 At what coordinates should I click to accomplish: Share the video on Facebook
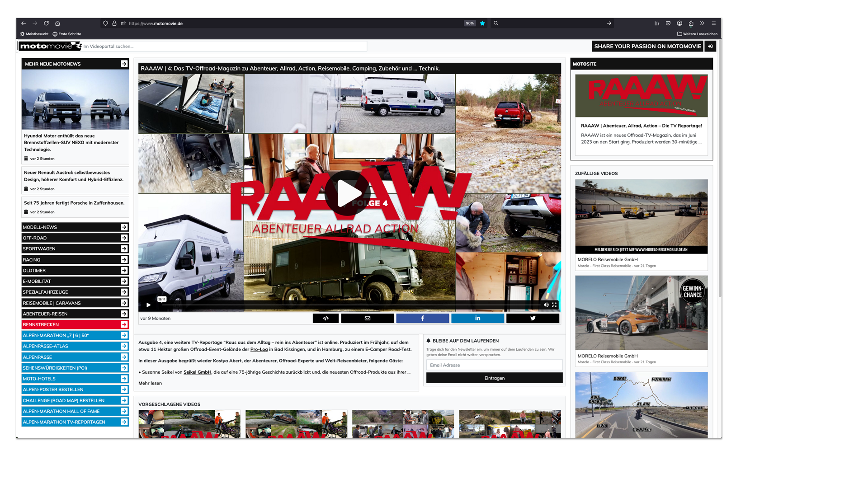pyautogui.click(x=423, y=319)
